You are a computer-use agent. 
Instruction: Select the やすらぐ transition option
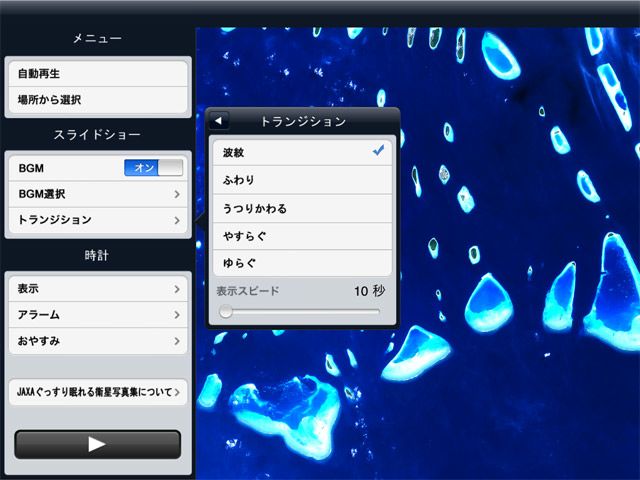(302, 236)
